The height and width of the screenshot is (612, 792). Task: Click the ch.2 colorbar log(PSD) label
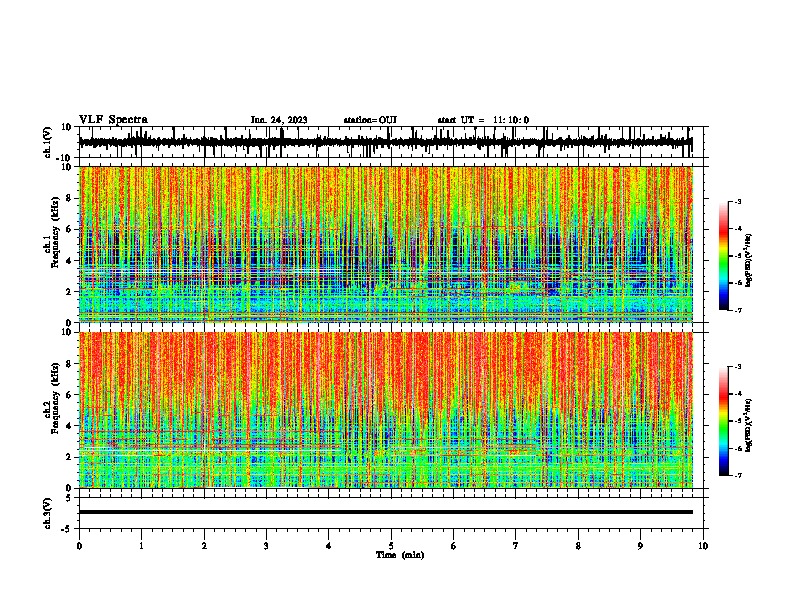coord(749,425)
